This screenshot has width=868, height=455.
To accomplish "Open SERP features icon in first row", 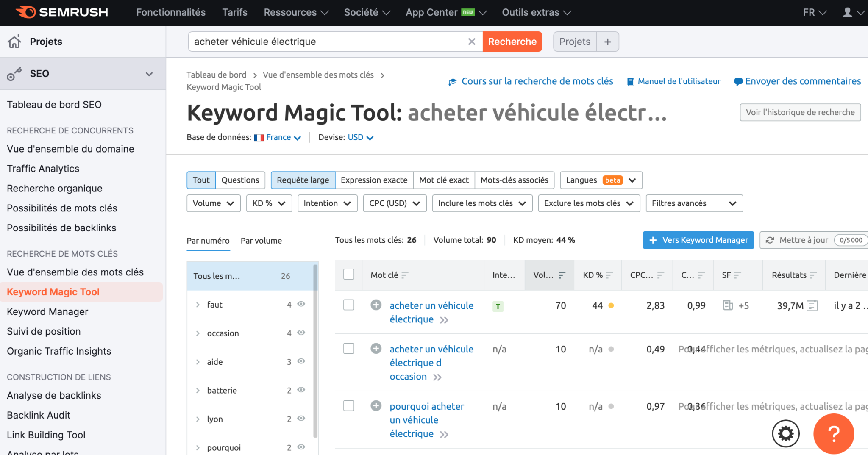I will pyautogui.click(x=728, y=305).
